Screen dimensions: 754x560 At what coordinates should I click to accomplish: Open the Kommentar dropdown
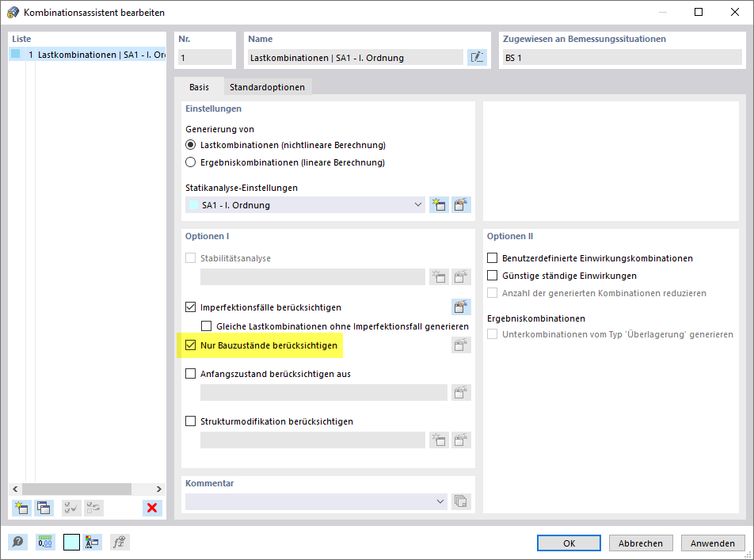pos(316,501)
